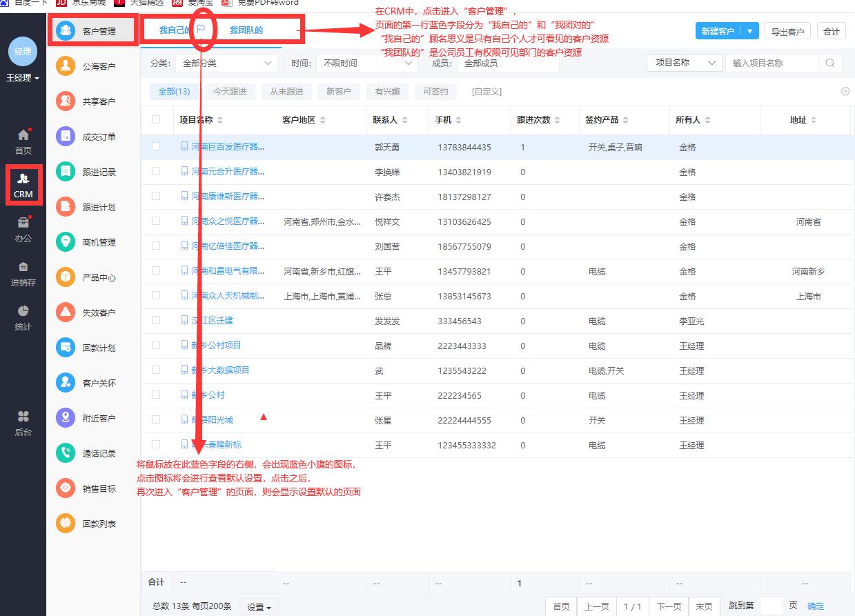Image resolution: width=855 pixels, height=616 pixels.
Task: Go to 首页 in left navigation
Action: [23, 141]
